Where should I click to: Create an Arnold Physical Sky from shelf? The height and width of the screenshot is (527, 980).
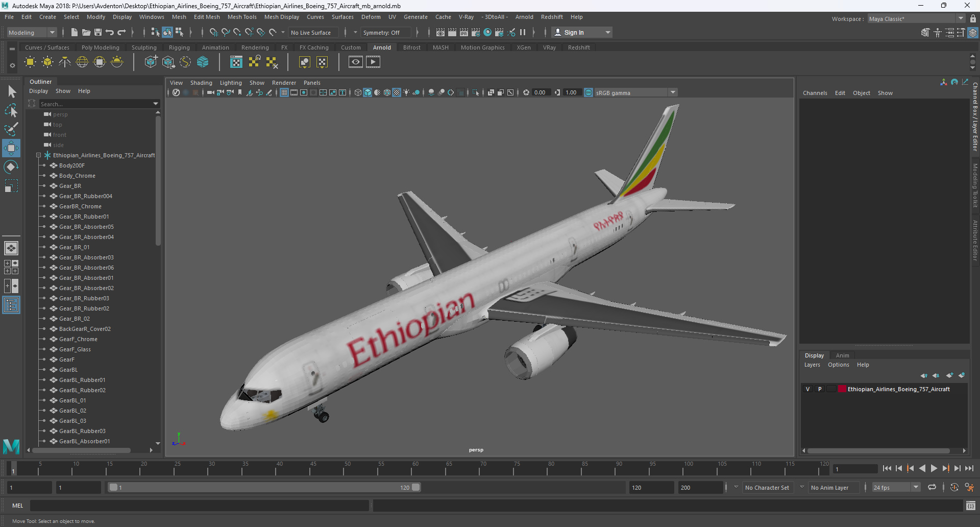pyautogui.click(x=117, y=62)
